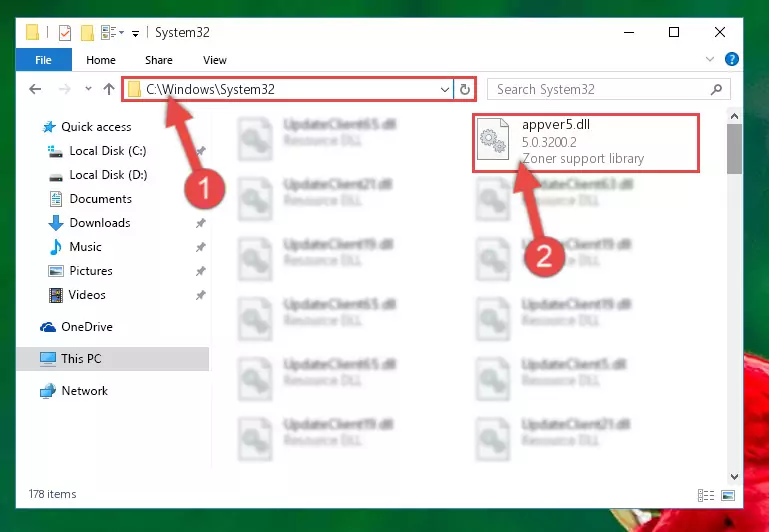Click the Network icon in sidebar
The width and height of the screenshot is (769, 532).
(x=48, y=391)
